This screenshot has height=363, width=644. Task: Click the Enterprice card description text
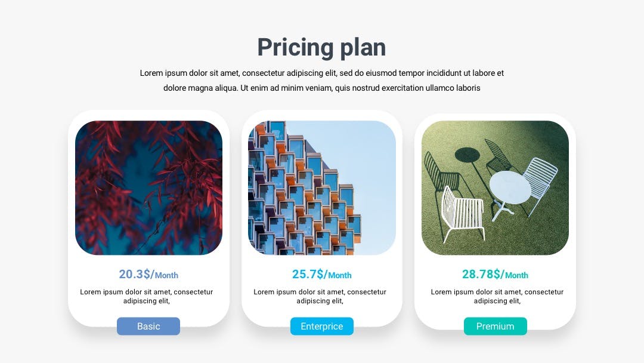pos(320,296)
